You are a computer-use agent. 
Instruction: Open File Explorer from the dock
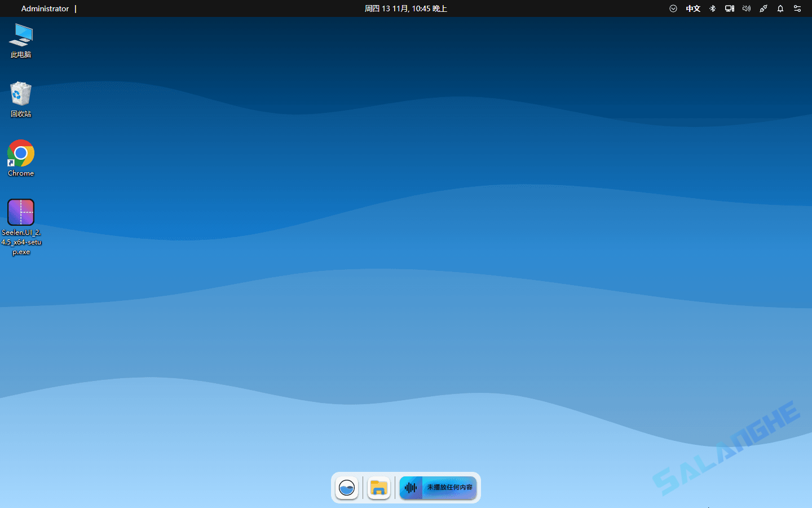378,488
